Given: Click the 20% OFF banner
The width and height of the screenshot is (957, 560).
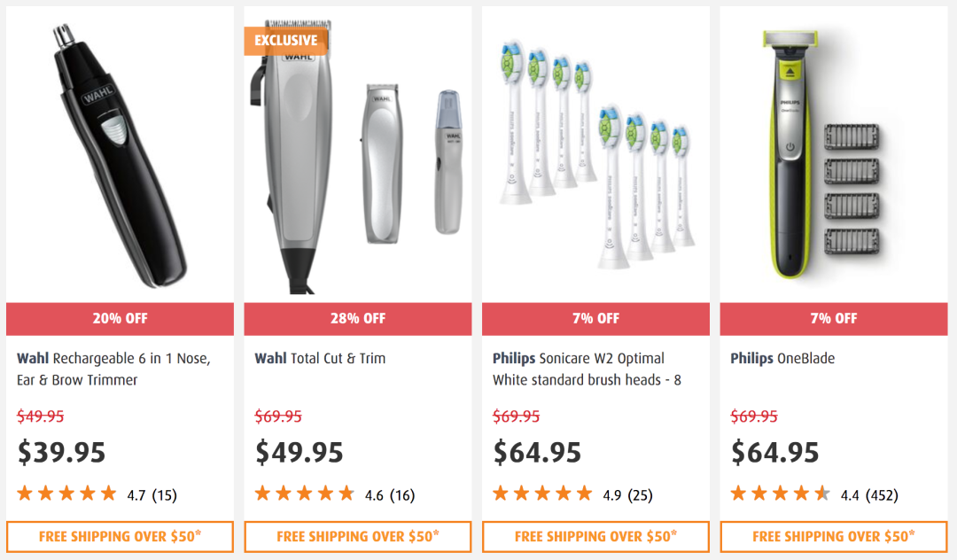Looking at the screenshot, I should tap(120, 318).
